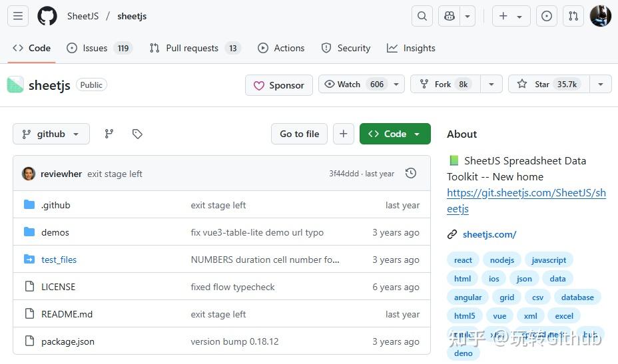Open the hamburger navigation menu
The height and width of the screenshot is (364, 618).
tap(18, 16)
